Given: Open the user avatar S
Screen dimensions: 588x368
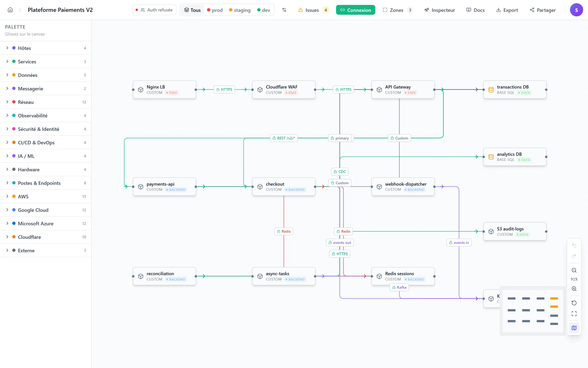Looking at the screenshot, I should coord(576,10).
